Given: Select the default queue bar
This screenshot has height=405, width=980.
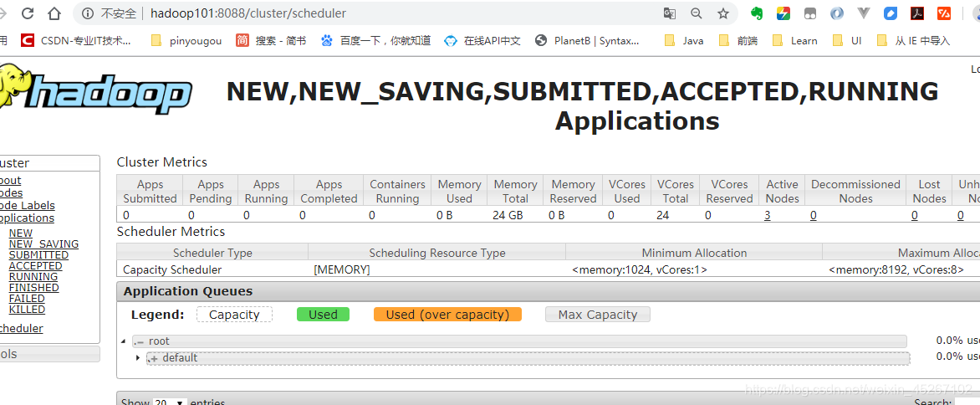Looking at the screenshot, I should pyautogui.click(x=528, y=358).
